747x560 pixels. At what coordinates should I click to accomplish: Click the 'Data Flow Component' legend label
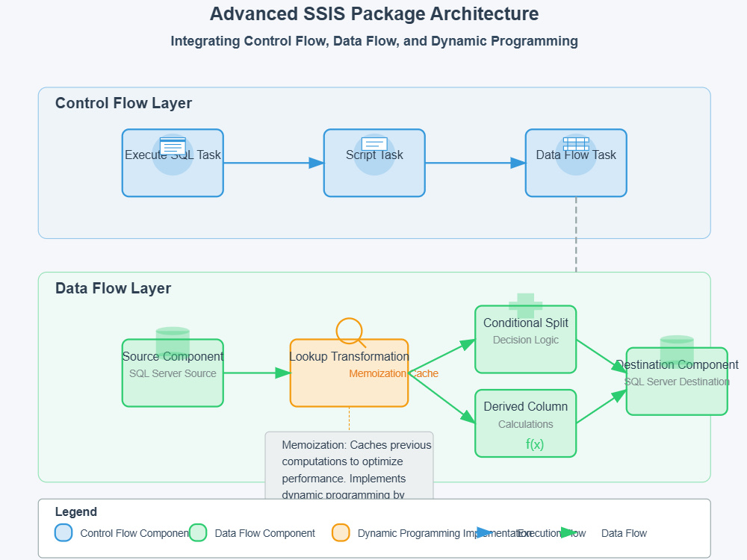265,533
